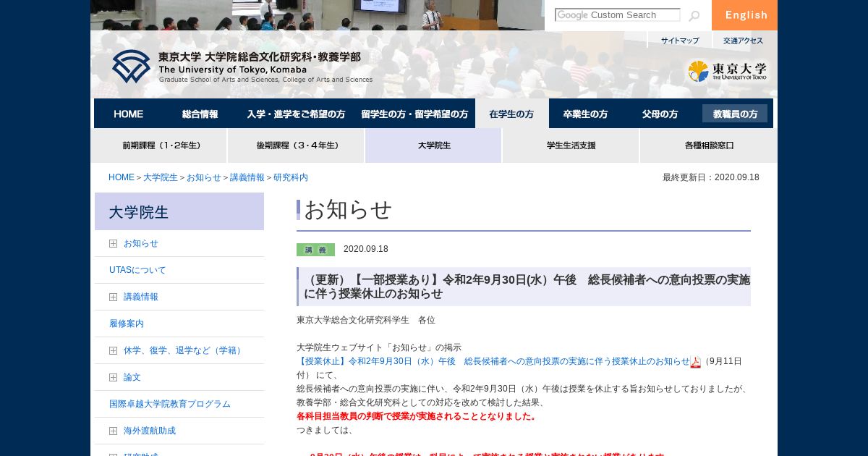Viewport: 868px width, 456px height.
Task: Go to HOME in main navigation
Action: [129, 114]
